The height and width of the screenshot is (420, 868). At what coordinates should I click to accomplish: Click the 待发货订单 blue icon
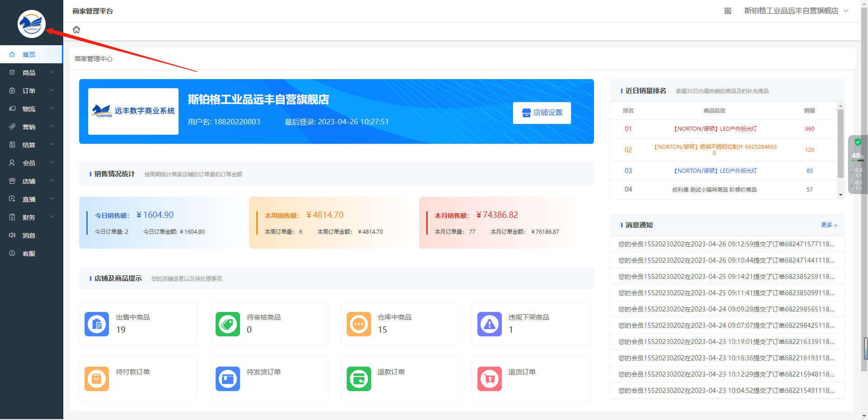tap(228, 379)
